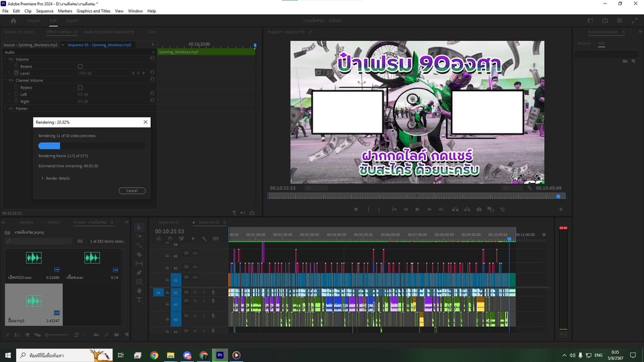This screenshot has width=644, height=362.
Task: Cancel the rendering
Action: click(x=132, y=190)
